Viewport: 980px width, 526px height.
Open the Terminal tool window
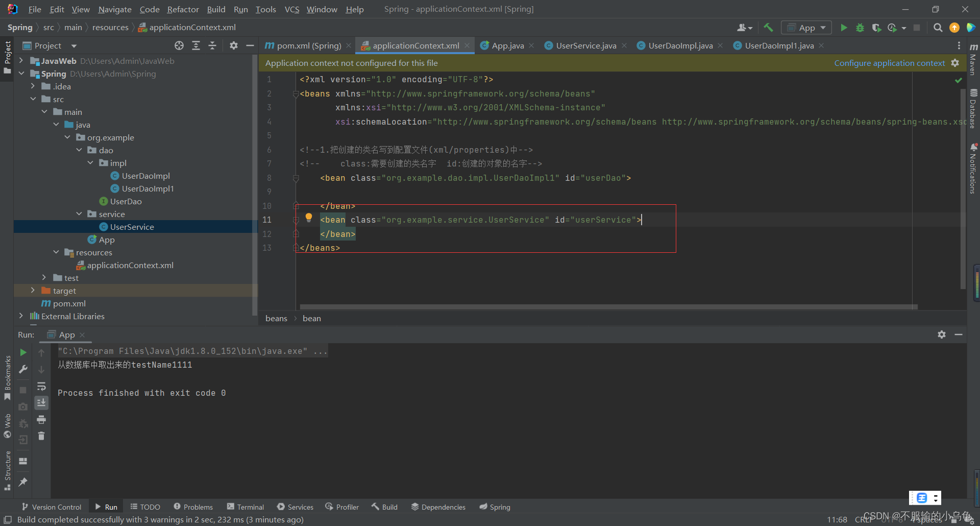coord(246,507)
